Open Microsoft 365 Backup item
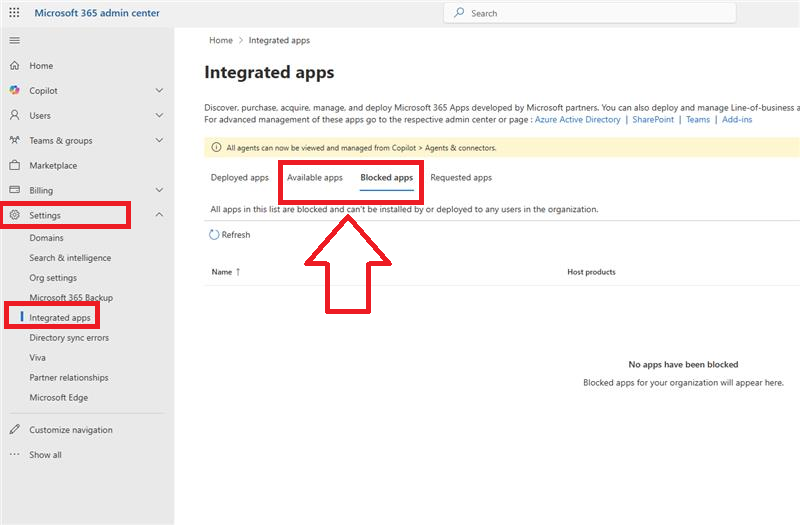This screenshot has width=800, height=525. [71, 297]
